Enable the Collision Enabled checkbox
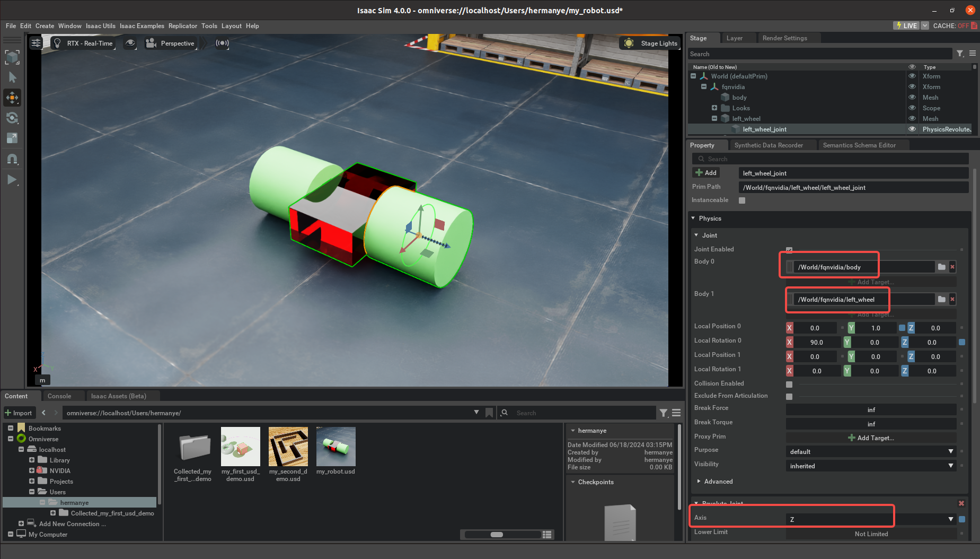Screen dimensions: 980x559 tap(789, 383)
